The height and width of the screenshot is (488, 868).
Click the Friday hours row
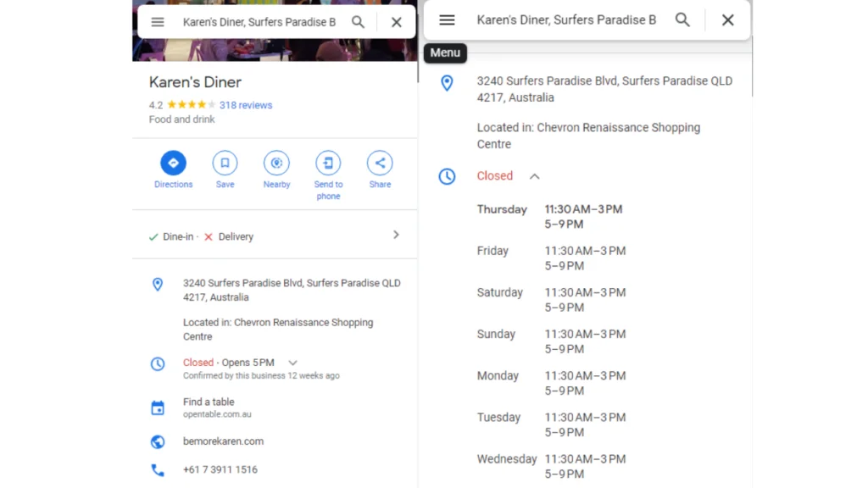[551, 258]
